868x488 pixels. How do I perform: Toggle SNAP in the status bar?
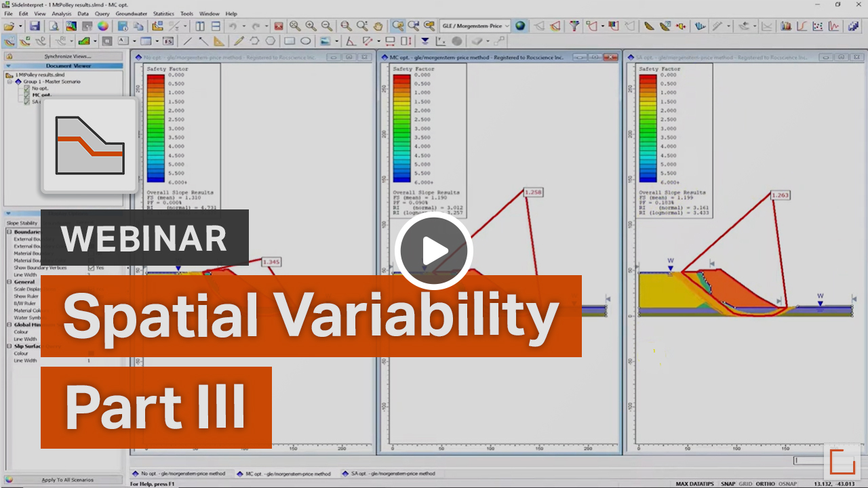pyautogui.click(x=729, y=483)
